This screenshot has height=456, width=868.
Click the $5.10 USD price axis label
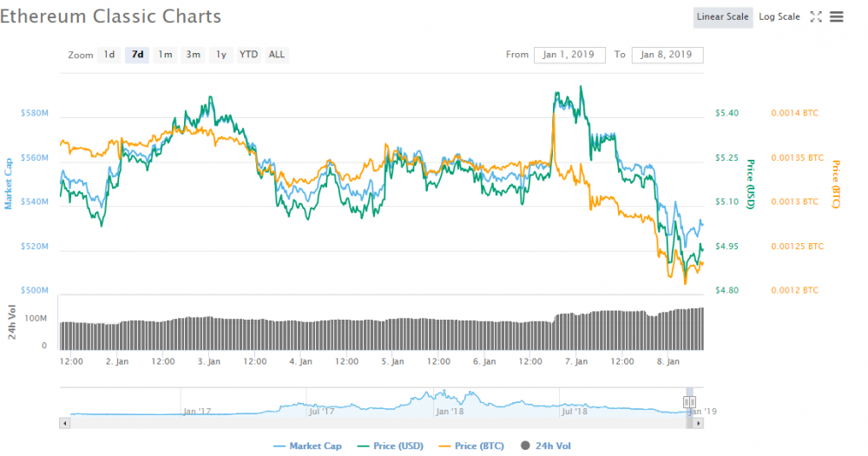point(727,202)
